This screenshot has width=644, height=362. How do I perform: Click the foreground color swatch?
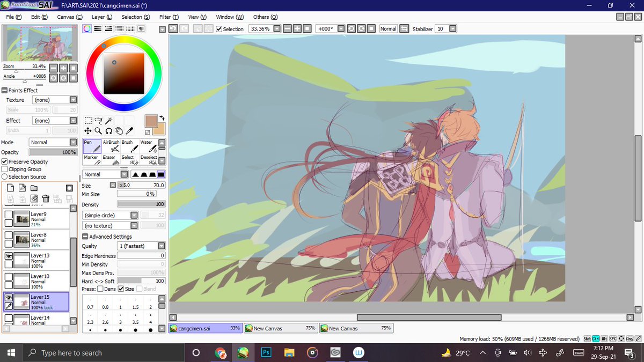tap(151, 121)
